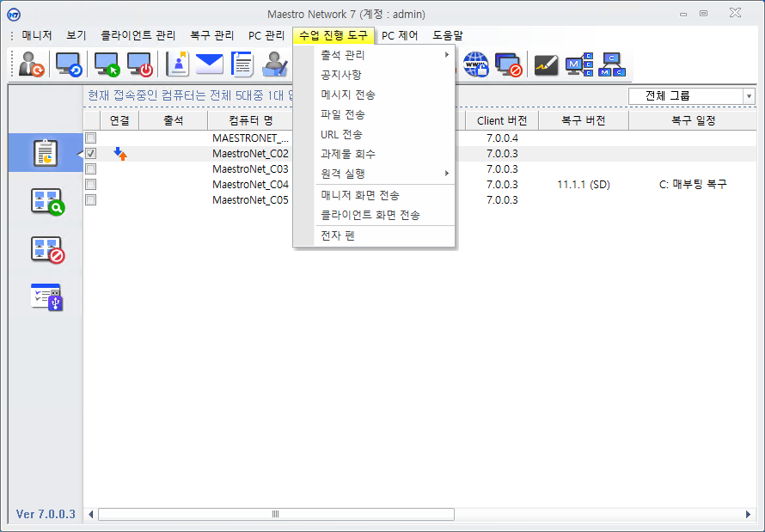Open the monitors with red block sidebar view
The image size is (765, 532).
point(47,249)
